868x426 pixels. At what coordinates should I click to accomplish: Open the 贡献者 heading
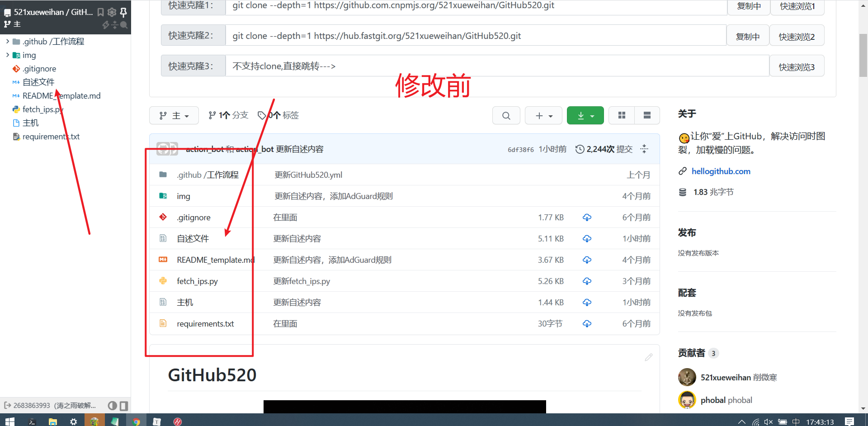(x=691, y=353)
